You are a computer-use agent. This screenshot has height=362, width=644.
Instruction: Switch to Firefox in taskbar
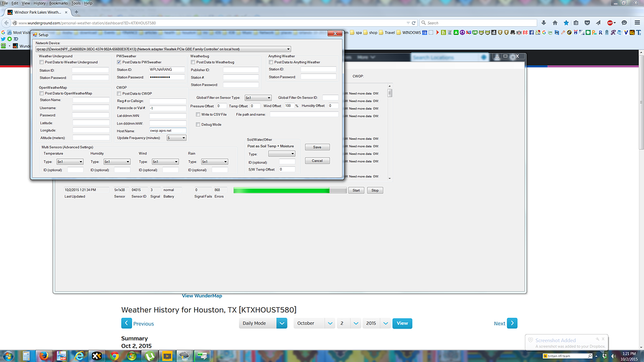pos(44,356)
